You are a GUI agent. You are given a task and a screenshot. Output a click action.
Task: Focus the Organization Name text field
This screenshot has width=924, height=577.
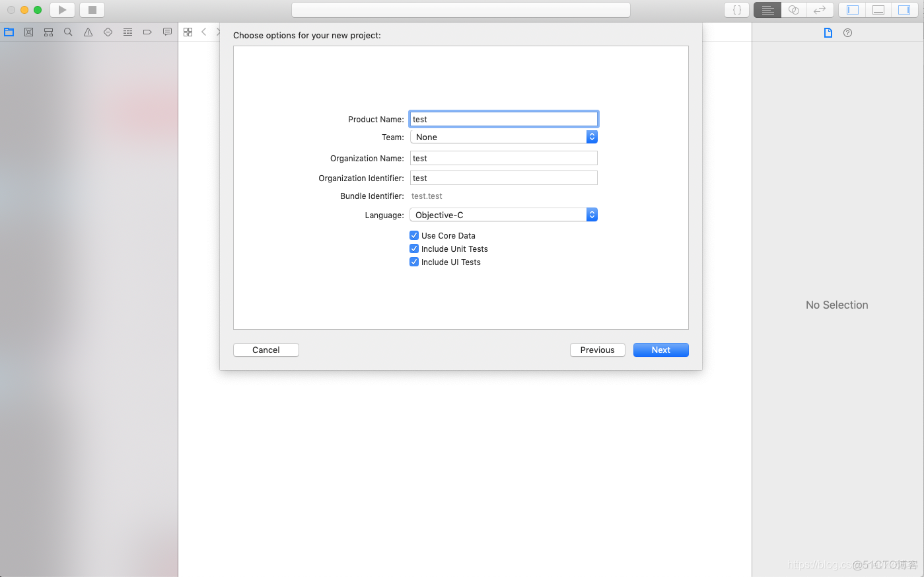[504, 158]
